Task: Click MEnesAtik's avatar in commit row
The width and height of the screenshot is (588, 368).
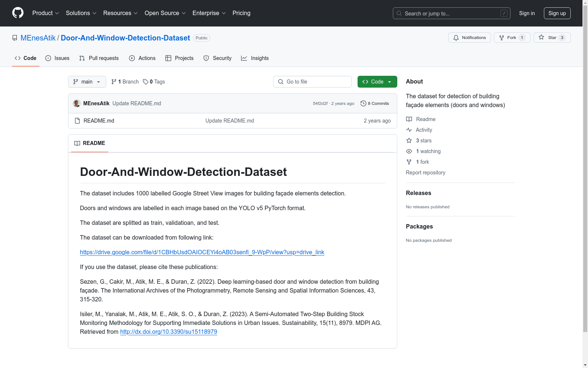Action: tap(77, 103)
